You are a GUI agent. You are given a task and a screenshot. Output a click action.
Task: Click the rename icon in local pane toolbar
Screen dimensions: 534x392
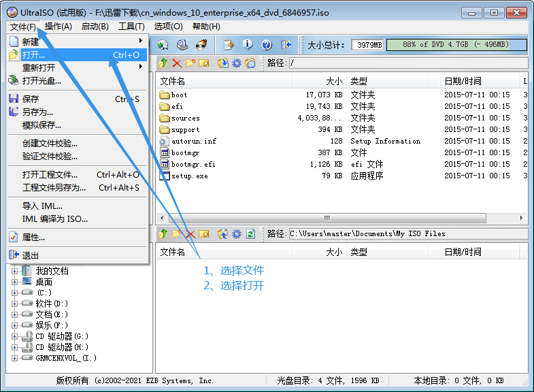[x=203, y=233]
